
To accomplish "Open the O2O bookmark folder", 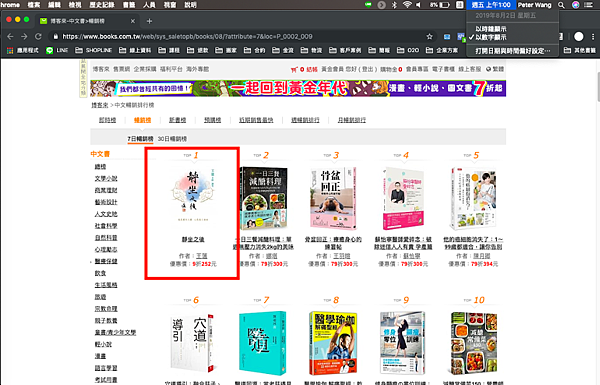I will pos(408,50).
